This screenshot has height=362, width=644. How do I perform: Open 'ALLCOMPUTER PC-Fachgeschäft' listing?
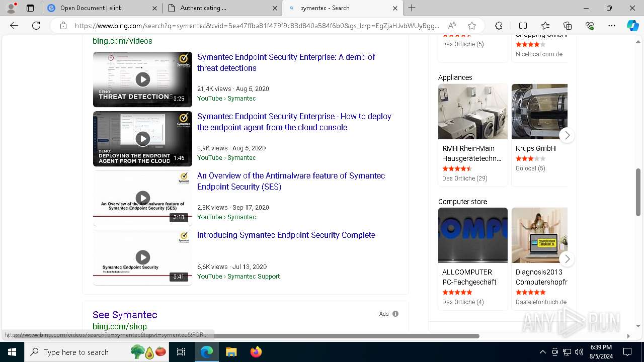(469, 277)
